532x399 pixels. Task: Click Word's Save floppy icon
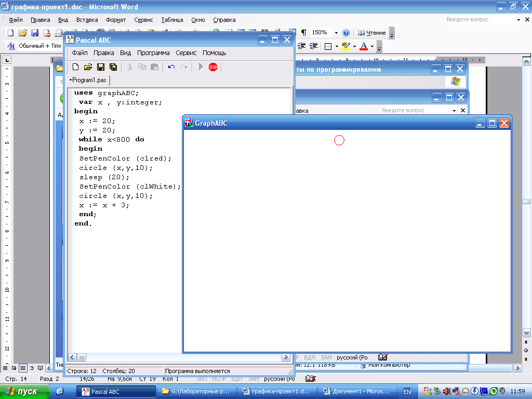(x=35, y=33)
